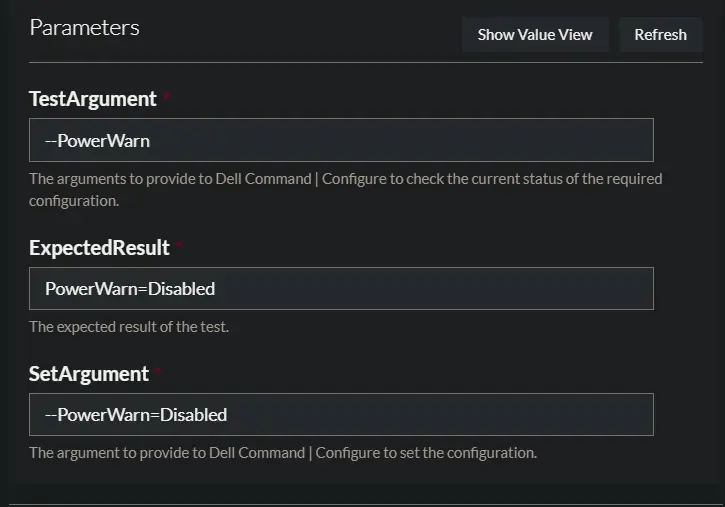Select the ExpectedResult text box
Viewport: 725px width, 507px height.
(x=341, y=288)
